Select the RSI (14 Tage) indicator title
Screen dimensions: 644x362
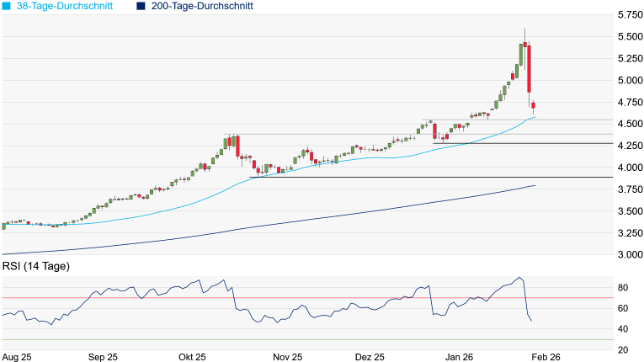point(36,267)
